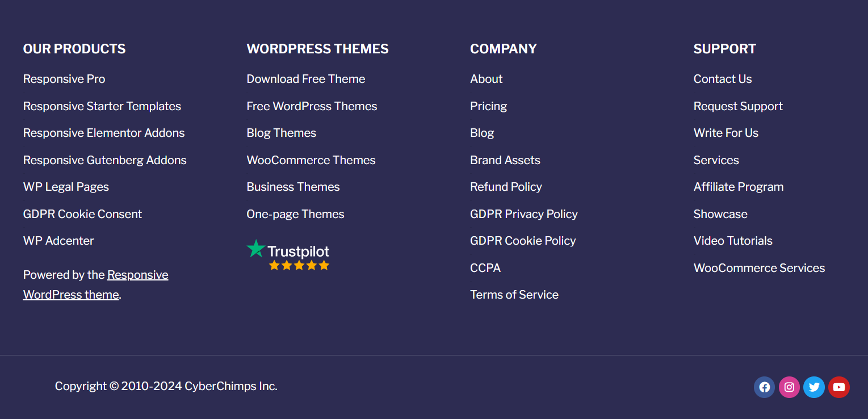868x419 pixels.
Task: Open Write For Us
Action: pos(726,133)
